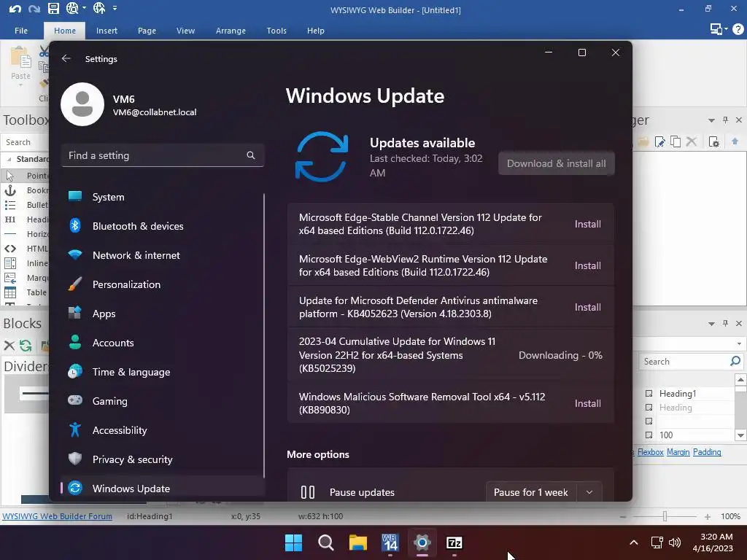Pin the Site Manager panel
This screenshot has height=560, width=747.
(x=726, y=120)
